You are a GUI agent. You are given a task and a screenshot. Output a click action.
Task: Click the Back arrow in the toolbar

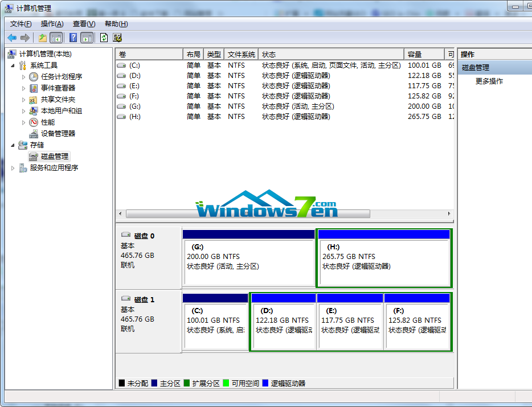(12, 38)
